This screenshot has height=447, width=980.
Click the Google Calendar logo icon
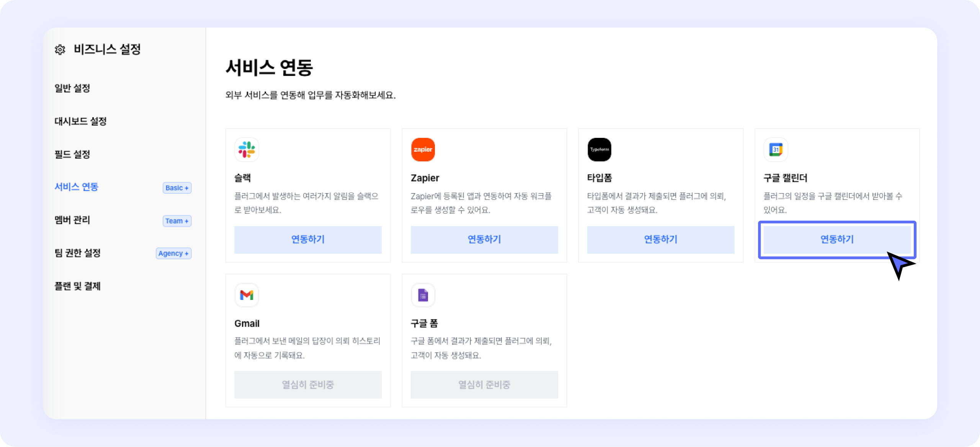[776, 150]
